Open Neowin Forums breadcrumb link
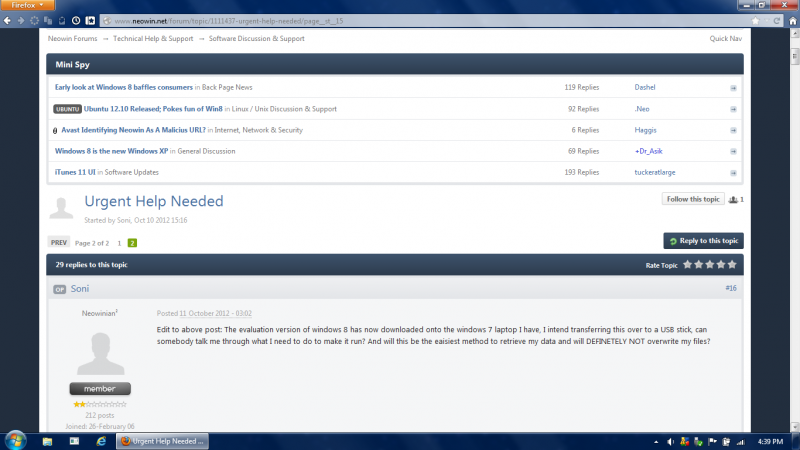This screenshot has height=450, width=800. coord(72,38)
